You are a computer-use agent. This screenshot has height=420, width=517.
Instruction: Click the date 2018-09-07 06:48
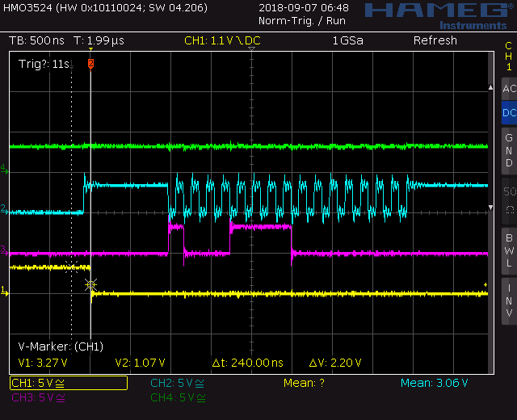tap(304, 7)
